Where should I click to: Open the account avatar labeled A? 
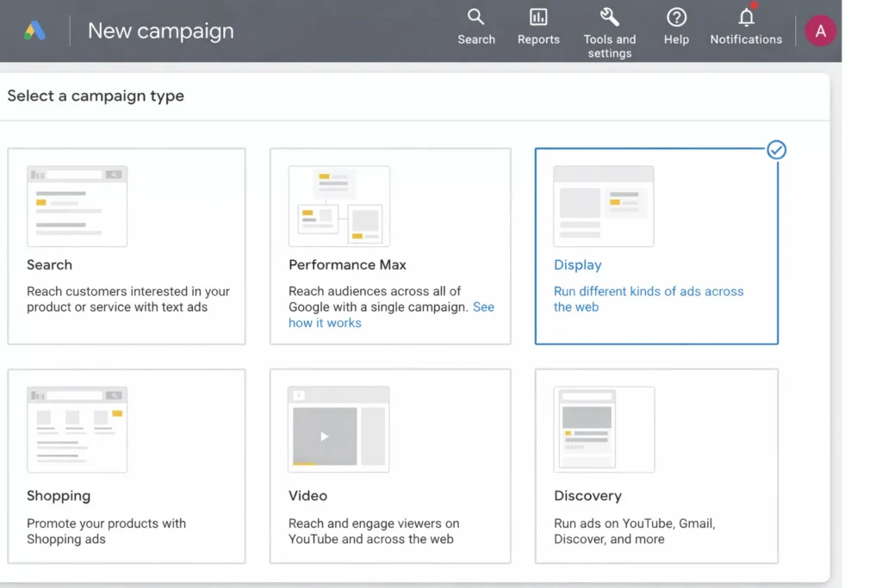[820, 31]
